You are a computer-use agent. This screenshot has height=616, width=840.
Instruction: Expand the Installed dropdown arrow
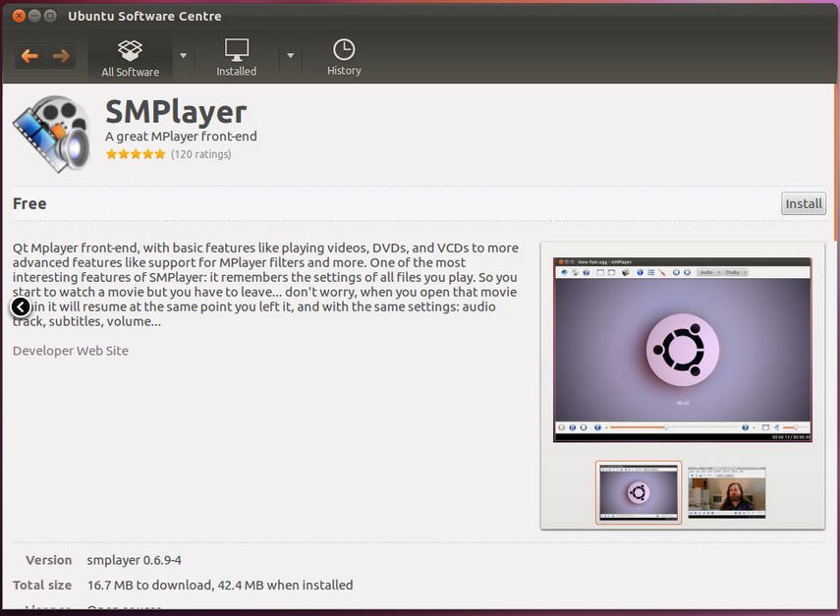point(291,56)
